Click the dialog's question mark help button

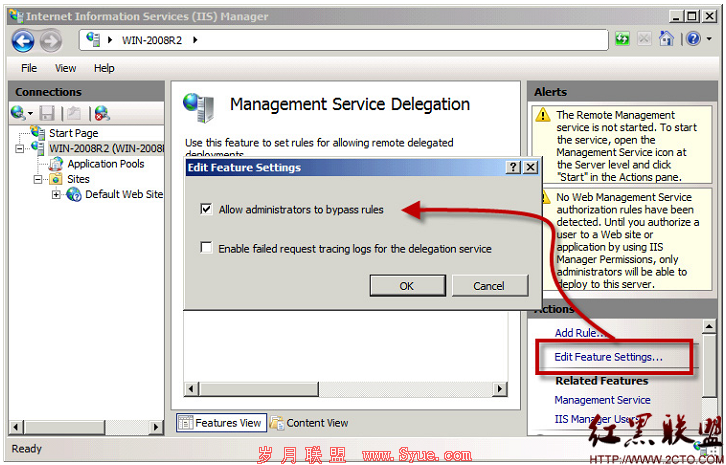513,167
